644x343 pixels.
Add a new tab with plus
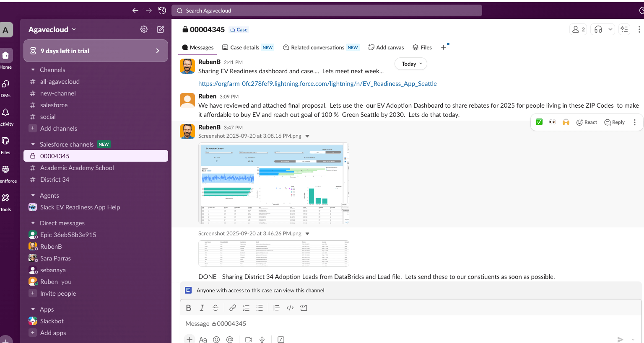444,47
